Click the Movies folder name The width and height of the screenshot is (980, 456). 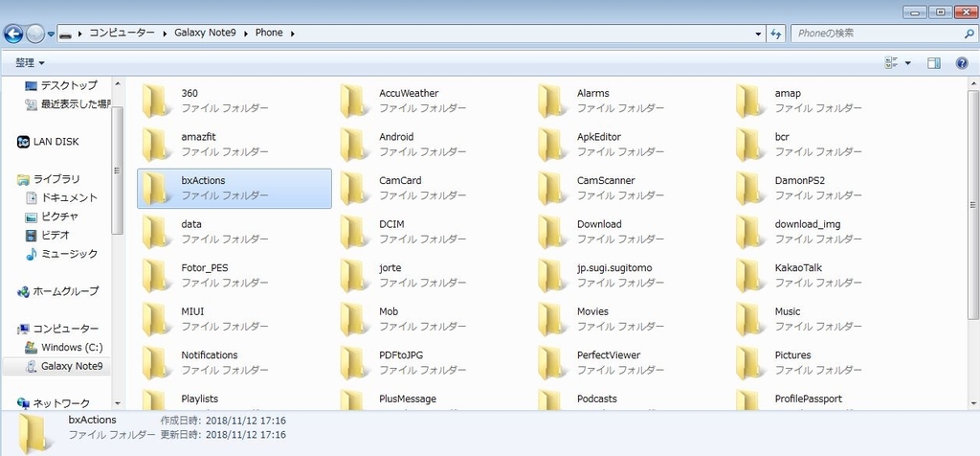592,311
